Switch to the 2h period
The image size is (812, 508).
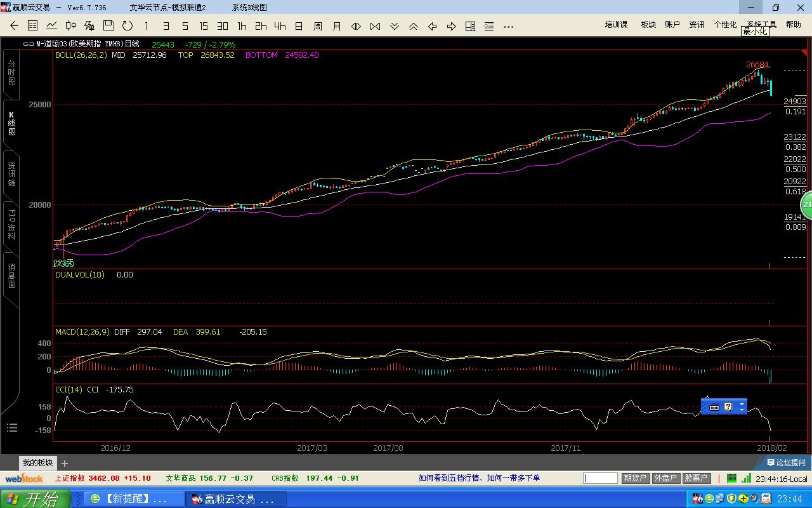click(261, 26)
